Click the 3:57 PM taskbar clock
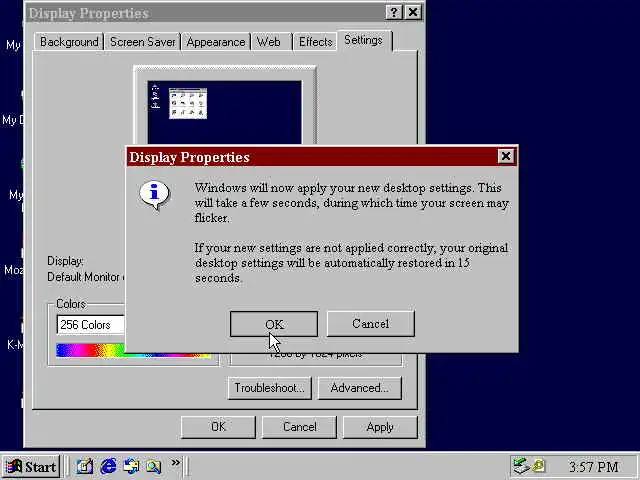The width and height of the screenshot is (640, 480). tap(593, 467)
